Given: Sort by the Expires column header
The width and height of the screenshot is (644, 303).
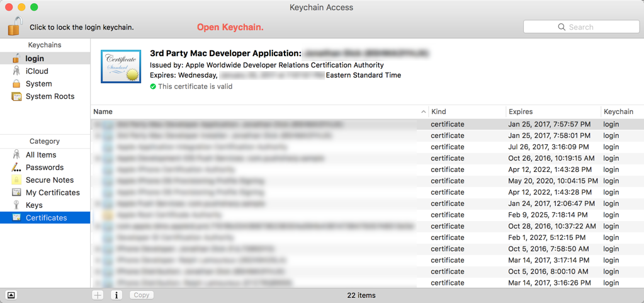Looking at the screenshot, I should tap(553, 112).
